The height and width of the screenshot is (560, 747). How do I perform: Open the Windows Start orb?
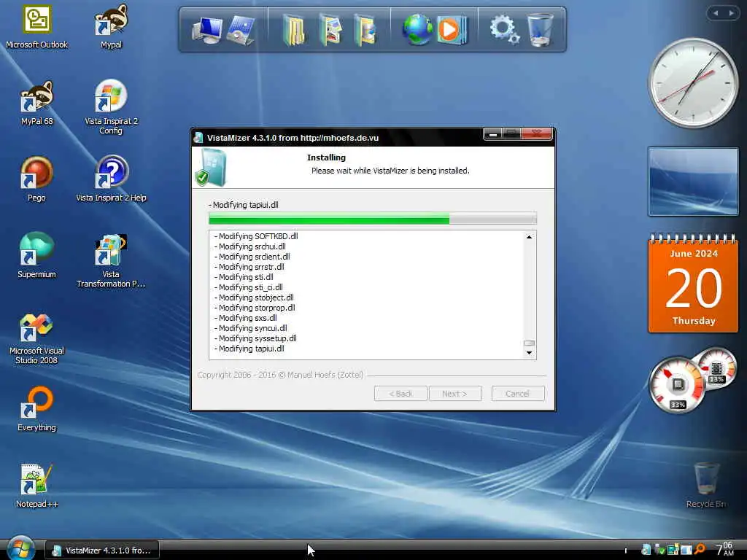(x=20, y=548)
